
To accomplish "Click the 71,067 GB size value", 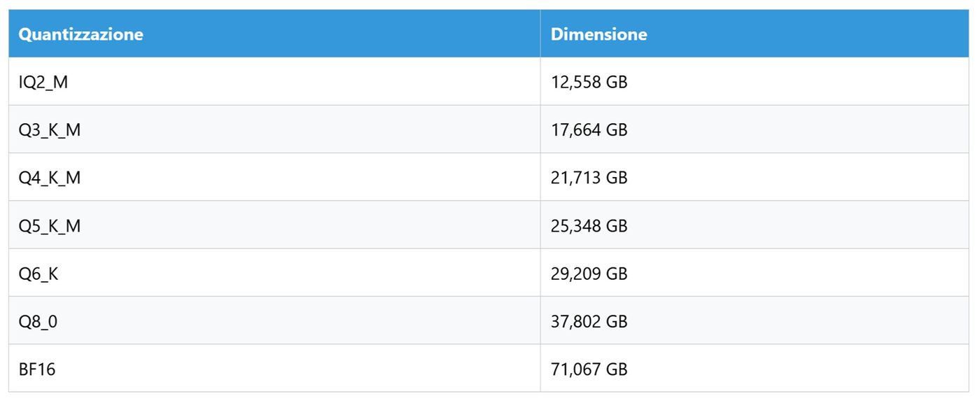I will 589,369.
